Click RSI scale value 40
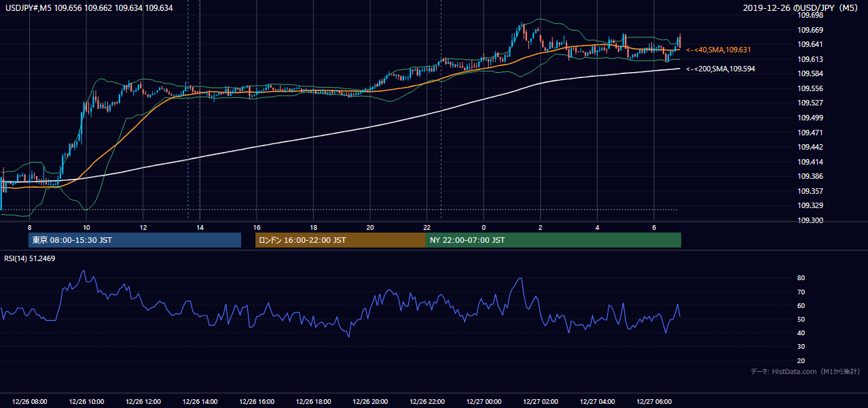 801,333
